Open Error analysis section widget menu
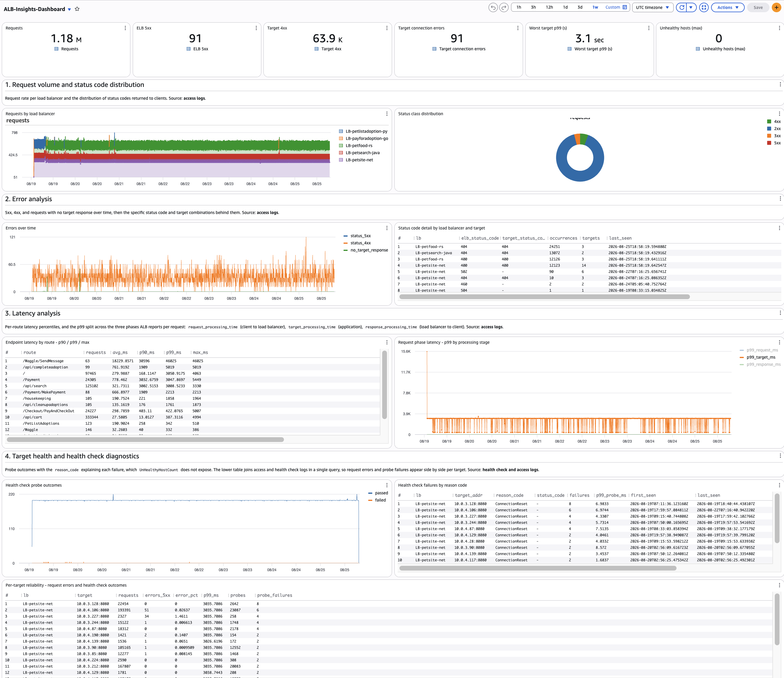Screen dimensions: 784x678 click(780, 199)
